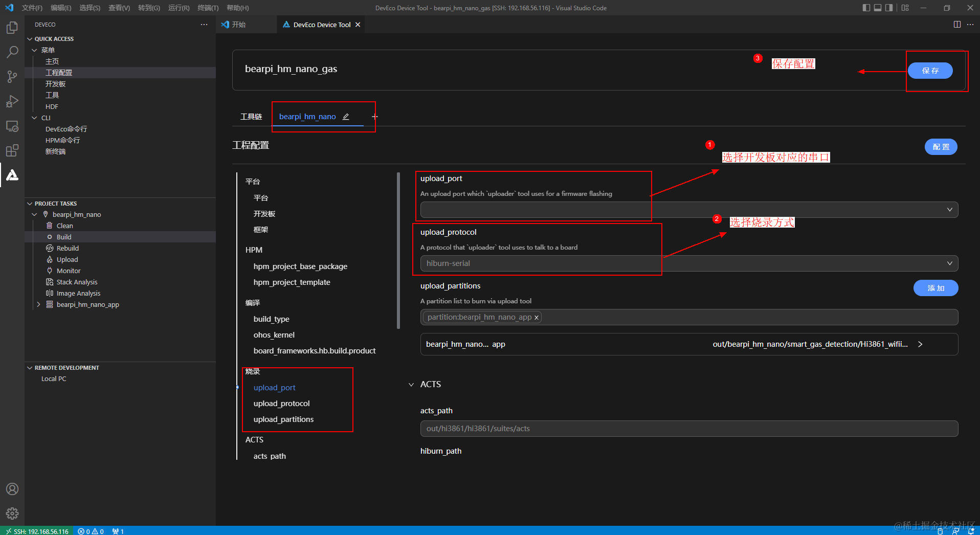Select the bearpi_hm_nano configuration tab
The image size is (980, 535).
pos(307,117)
